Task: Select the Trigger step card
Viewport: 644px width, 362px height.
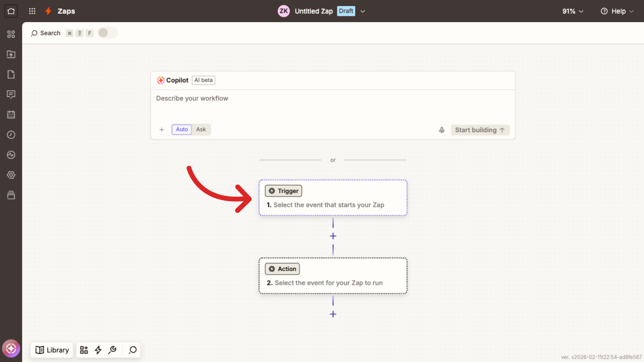Action: pyautogui.click(x=333, y=198)
